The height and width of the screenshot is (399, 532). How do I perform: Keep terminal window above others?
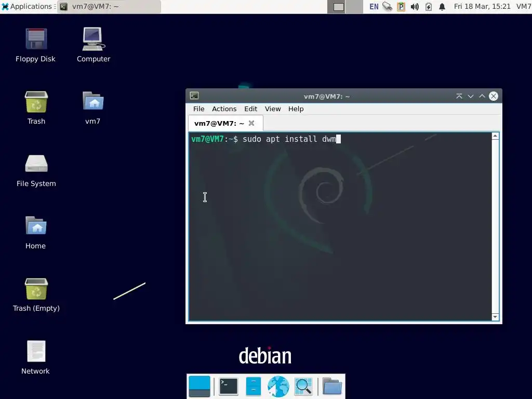coord(459,96)
